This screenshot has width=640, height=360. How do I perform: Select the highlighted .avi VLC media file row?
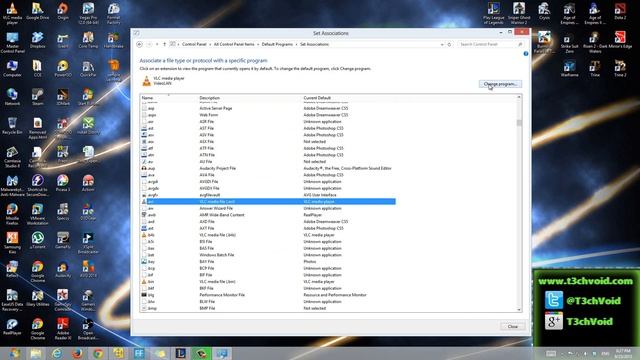point(268,202)
